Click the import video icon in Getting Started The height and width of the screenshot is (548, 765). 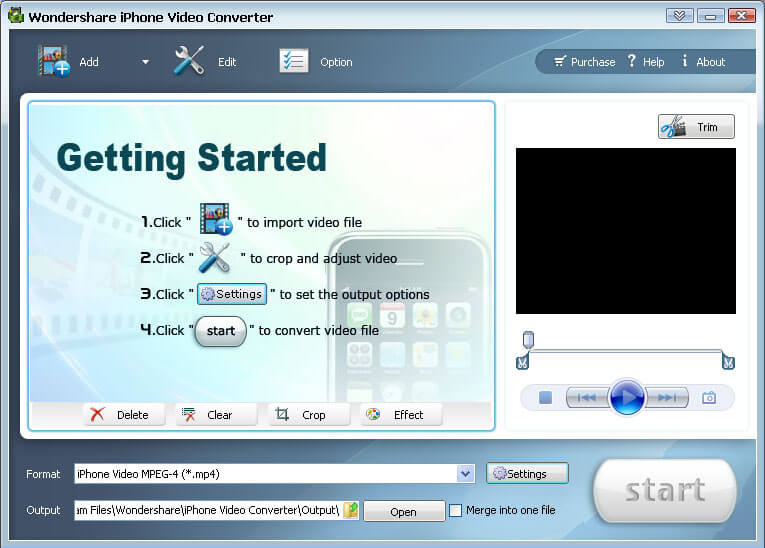click(215, 219)
